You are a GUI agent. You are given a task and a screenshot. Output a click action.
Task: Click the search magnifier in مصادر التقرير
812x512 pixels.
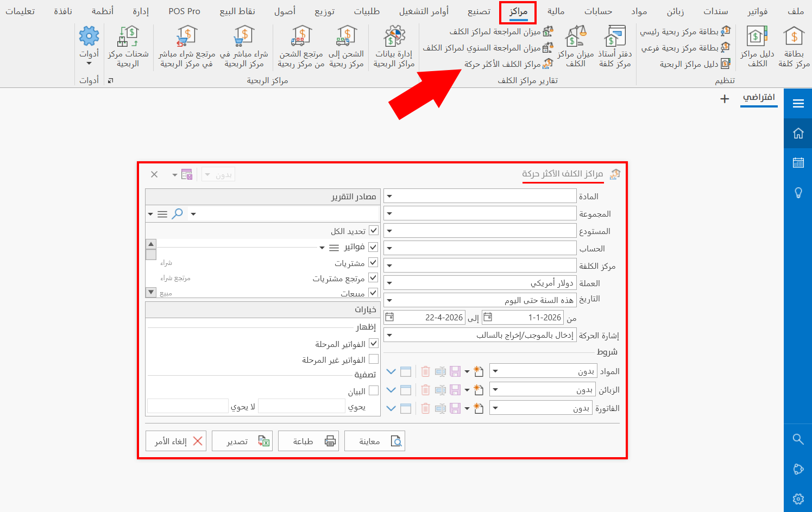click(177, 214)
